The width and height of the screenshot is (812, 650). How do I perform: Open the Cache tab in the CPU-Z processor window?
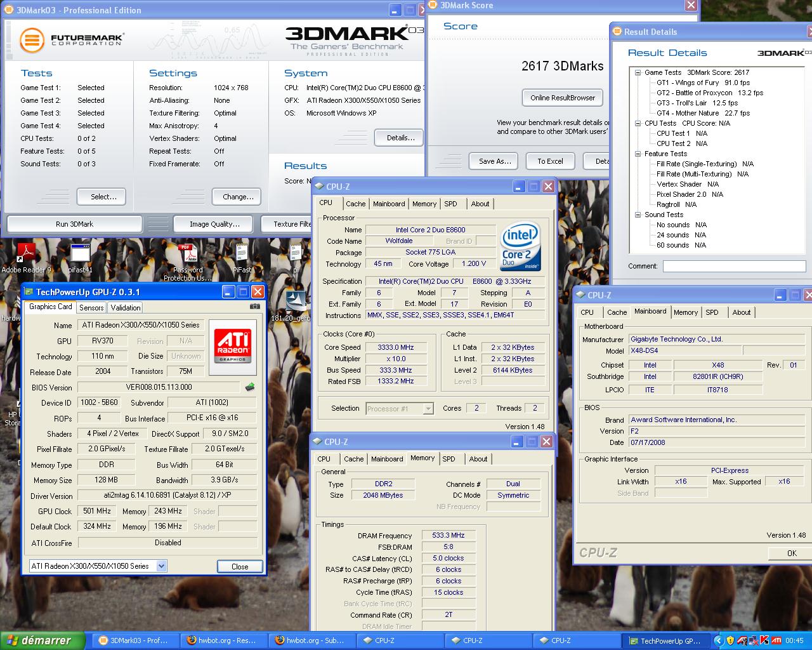coord(355,204)
